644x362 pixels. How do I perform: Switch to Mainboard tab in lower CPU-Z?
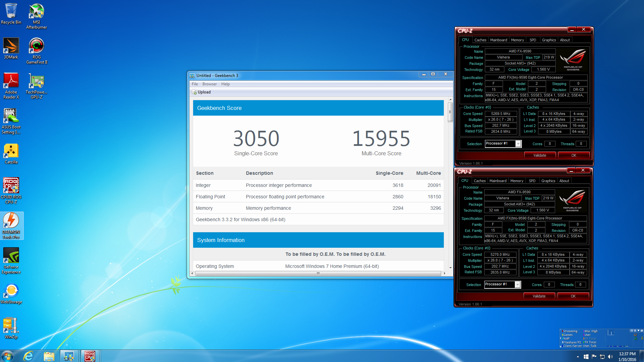[498, 181]
